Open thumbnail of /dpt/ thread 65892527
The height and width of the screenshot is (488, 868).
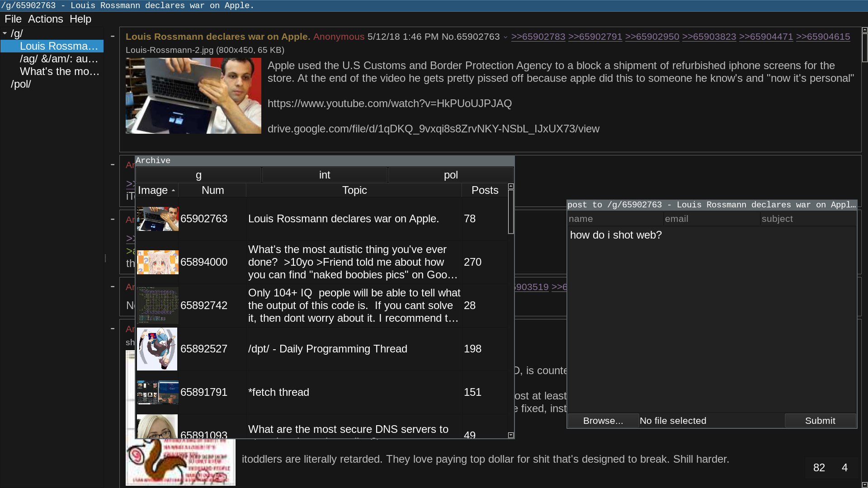click(x=157, y=349)
